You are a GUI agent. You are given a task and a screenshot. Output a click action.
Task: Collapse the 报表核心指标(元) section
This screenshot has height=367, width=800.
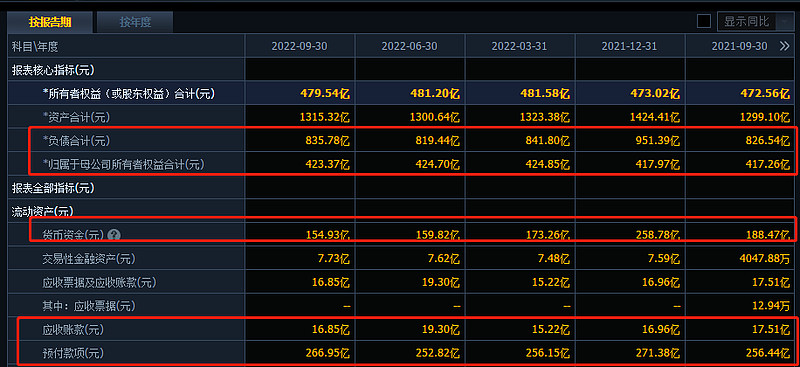53,70
